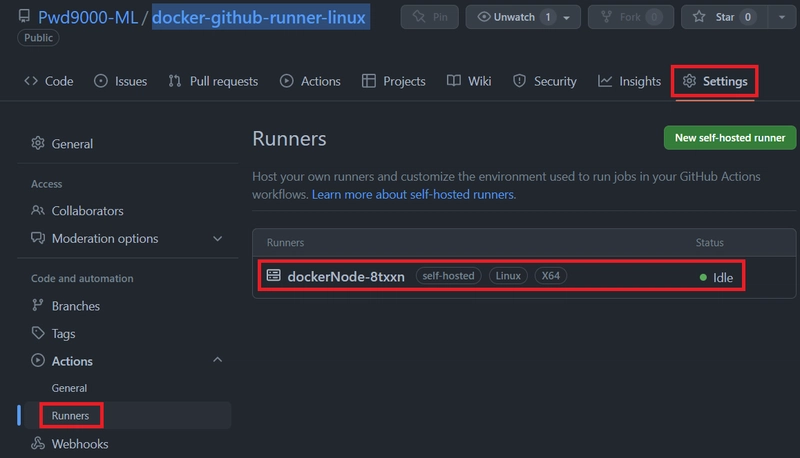Image resolution: width=800 pixels, height=458 pixels.
Task: Click the Webhooks icon in sidebar
Action: point(38,444)
